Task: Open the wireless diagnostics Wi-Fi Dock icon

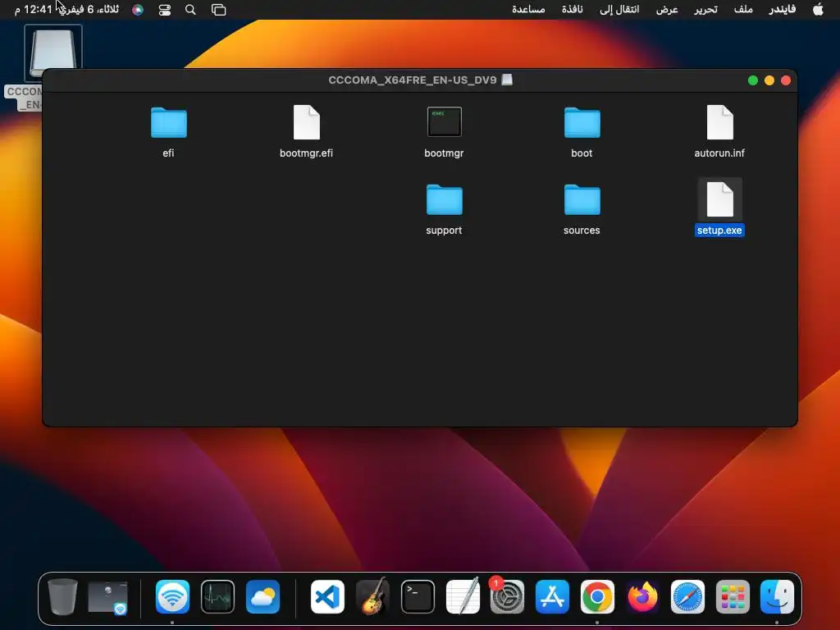Action: (x=172, y=596)
